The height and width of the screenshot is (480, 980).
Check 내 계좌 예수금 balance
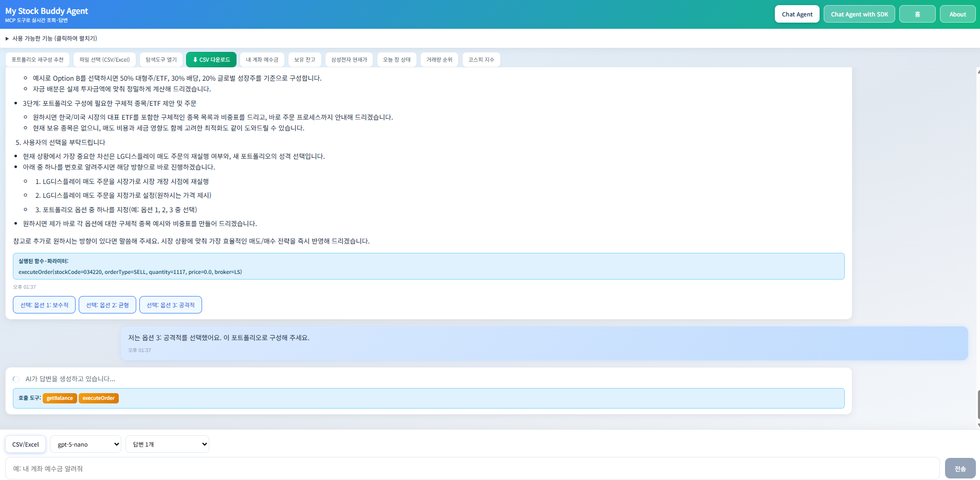262,60
